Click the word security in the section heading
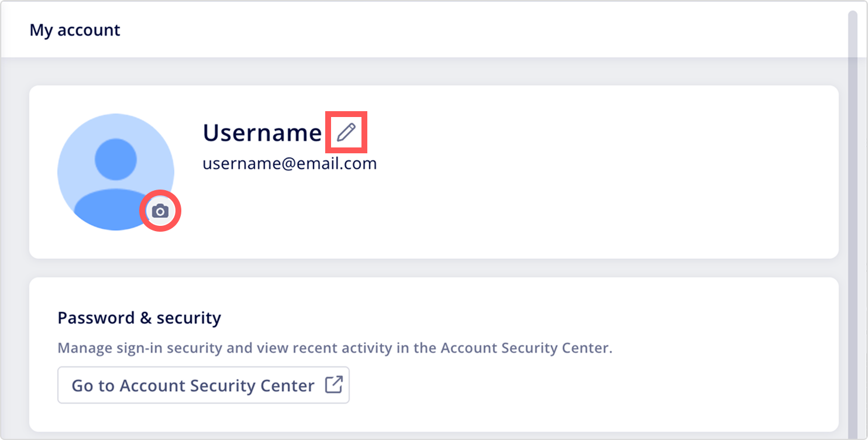The image size is (868, 440). (189, 318)
